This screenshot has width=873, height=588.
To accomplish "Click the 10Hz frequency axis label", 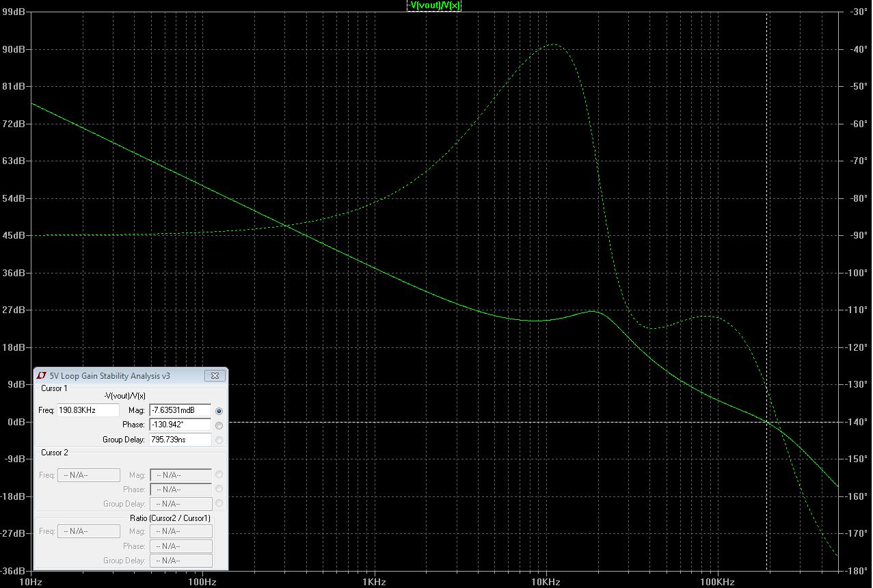I will pos(31,582).
